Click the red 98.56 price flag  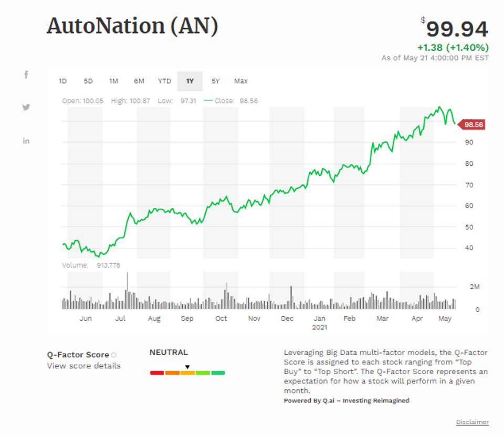pos(472,125)
